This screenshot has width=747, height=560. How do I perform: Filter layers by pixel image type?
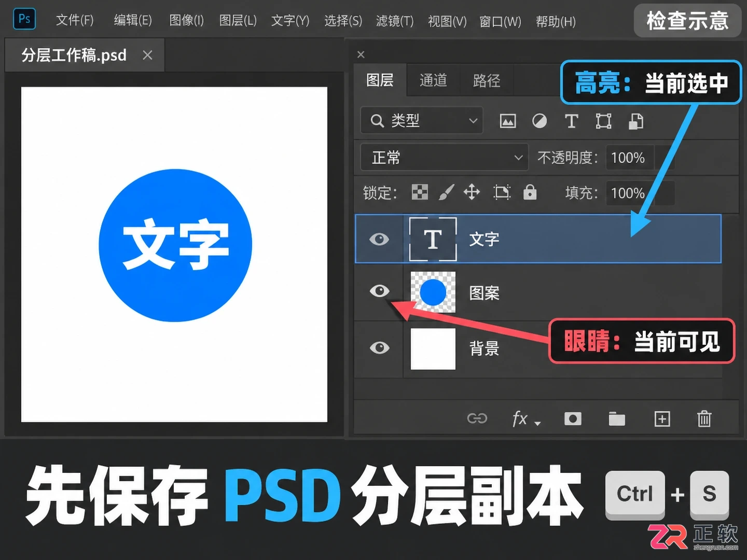507,121
